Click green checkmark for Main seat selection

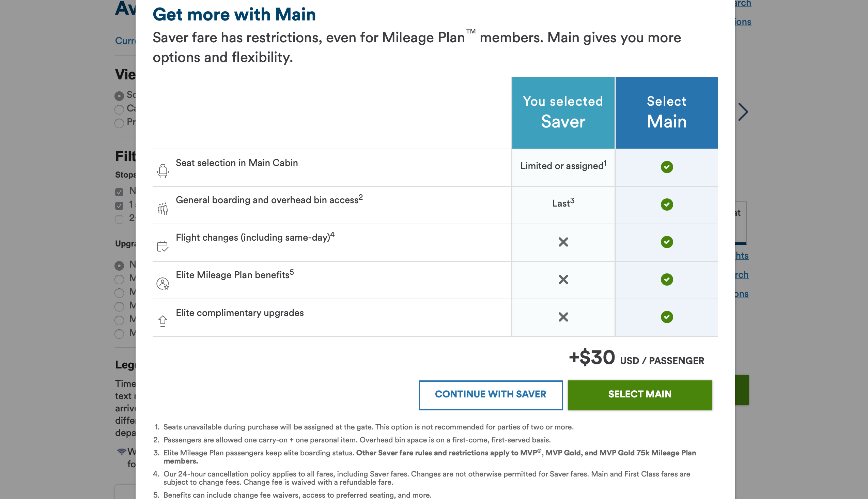(667, 167)
